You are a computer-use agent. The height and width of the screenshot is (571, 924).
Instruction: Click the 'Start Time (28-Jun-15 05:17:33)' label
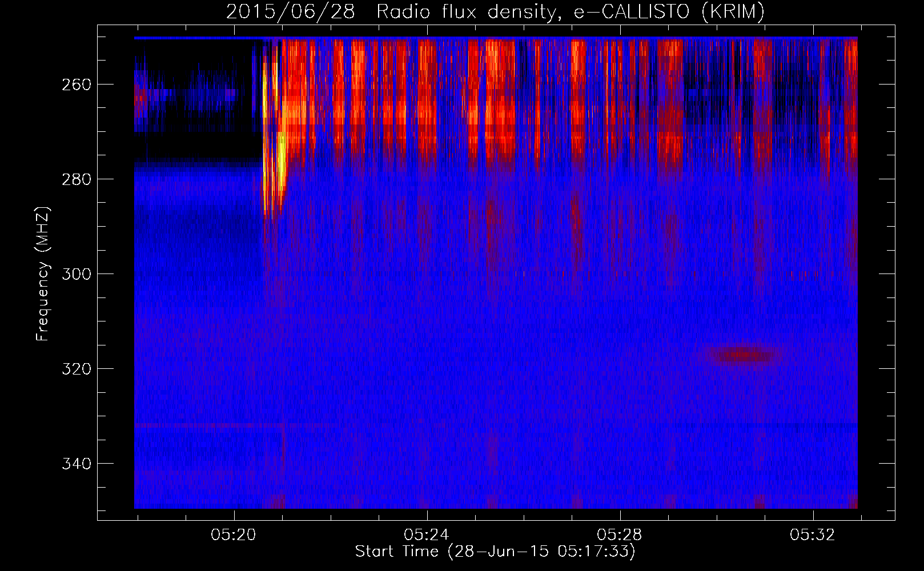(495, 552)
